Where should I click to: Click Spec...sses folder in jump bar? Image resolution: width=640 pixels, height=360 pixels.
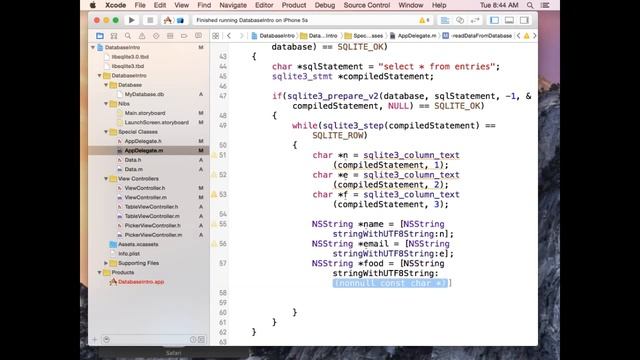coord(364,36)
